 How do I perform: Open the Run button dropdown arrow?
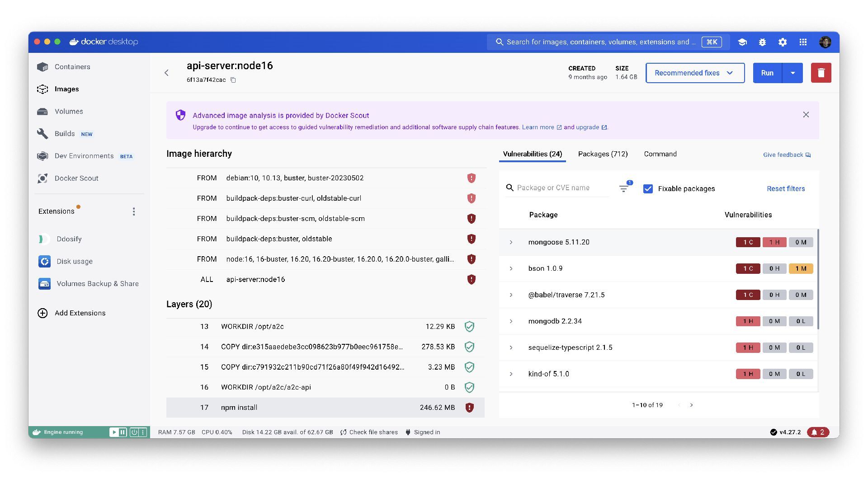[x=793, y=73]
